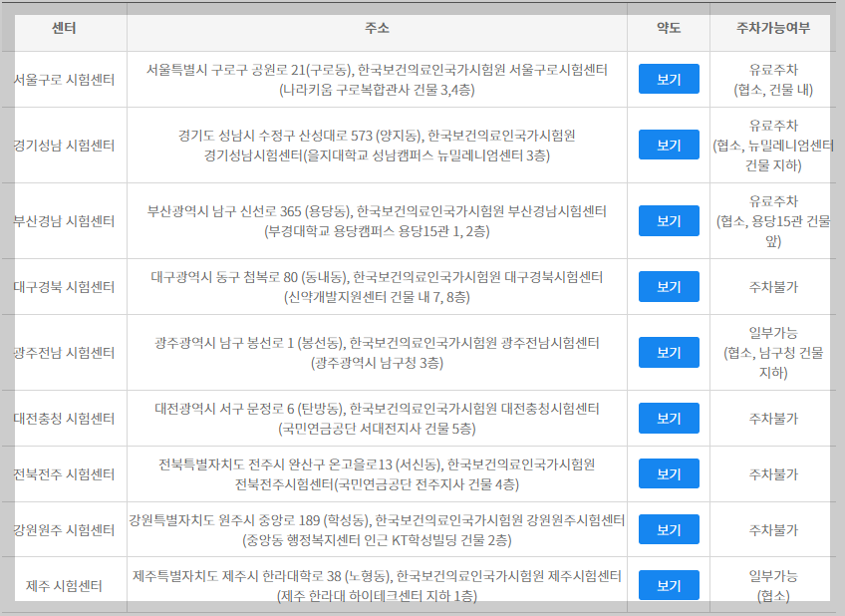Click the 강원원주 시험센터 name cell
Viewport: 845px width, 616px height.
click(x=64, y=530)
